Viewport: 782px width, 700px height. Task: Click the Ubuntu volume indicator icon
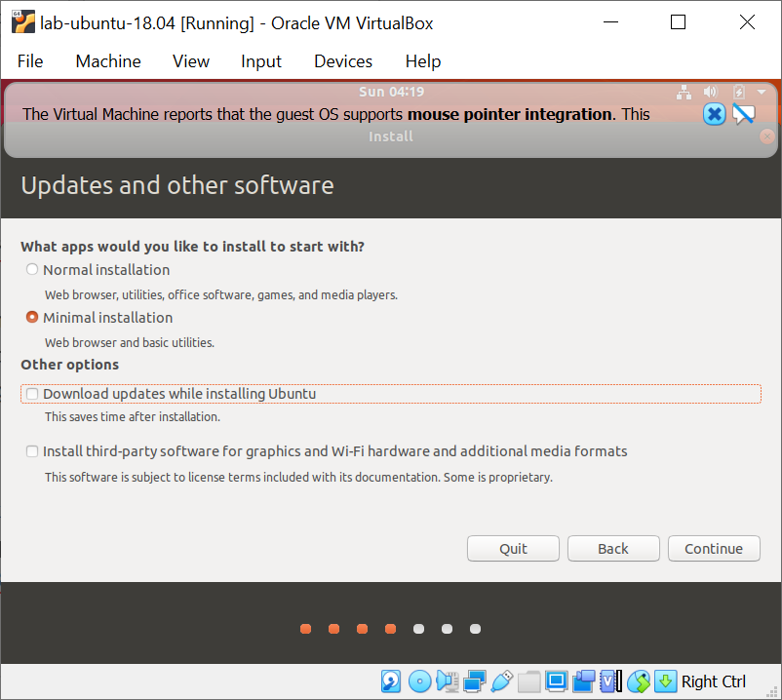(711, 92)
